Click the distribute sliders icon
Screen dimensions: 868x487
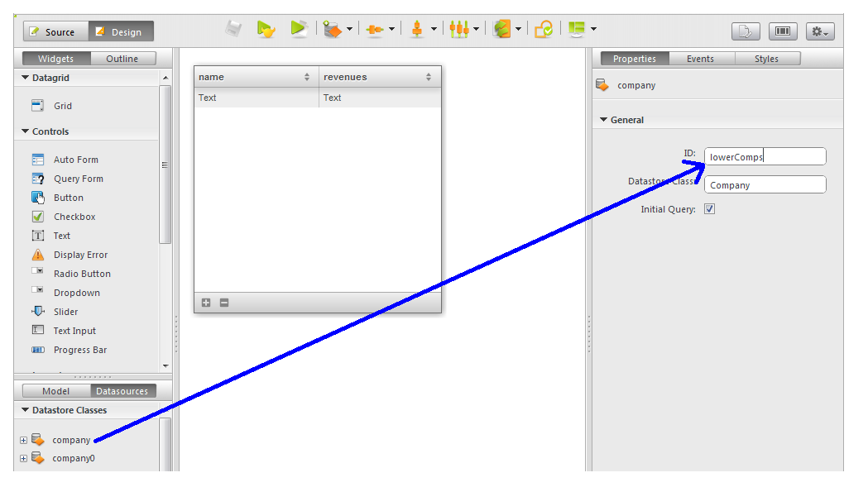(x=459, y=29)
